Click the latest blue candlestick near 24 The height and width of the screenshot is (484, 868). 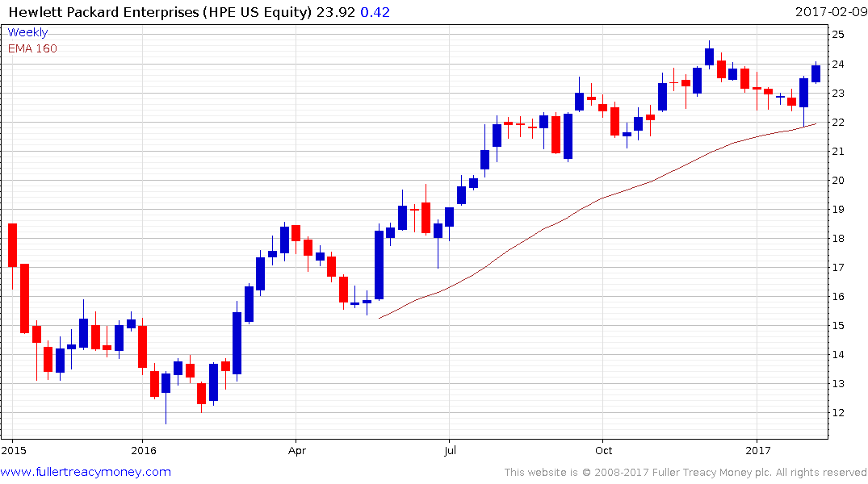coord(816,74)
